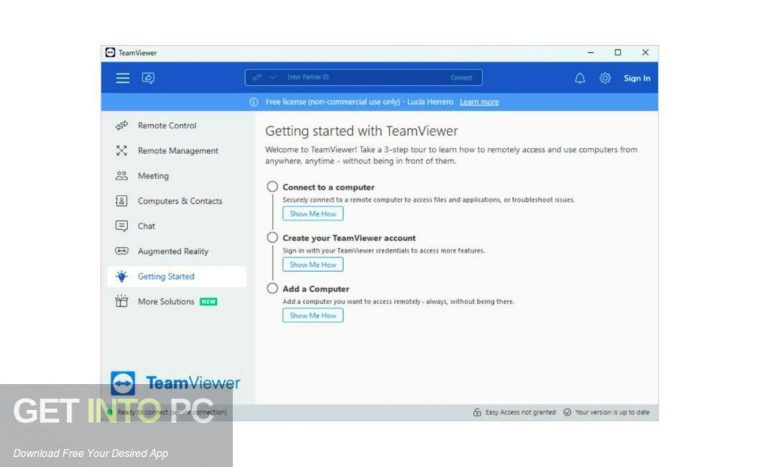Click the Remote Control arrows icon
This screenshot has height=467, width=768.
[121, 125]
